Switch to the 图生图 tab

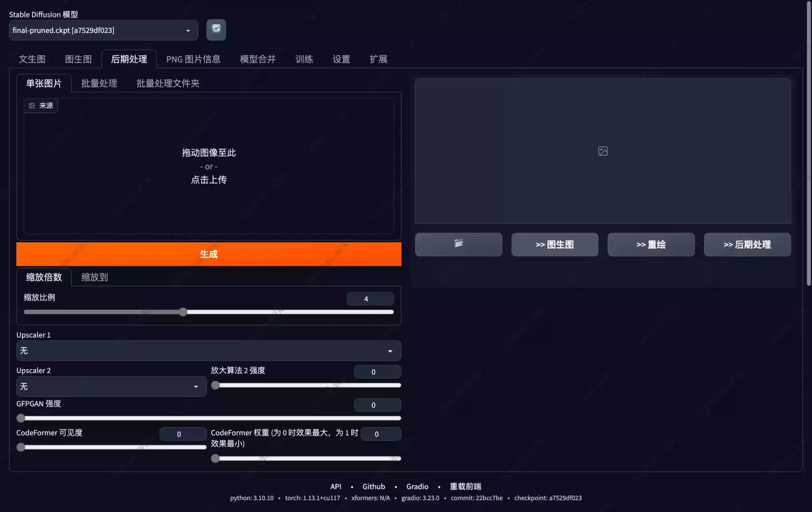pos(78,59)
